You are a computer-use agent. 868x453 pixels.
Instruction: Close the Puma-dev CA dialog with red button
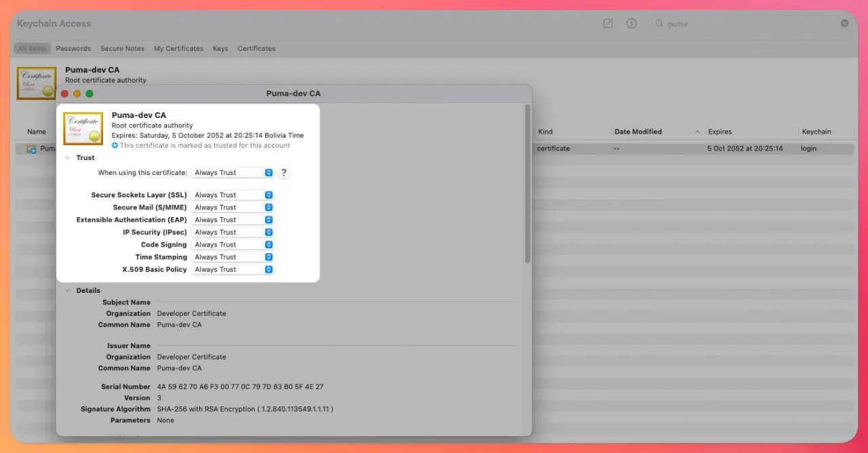65,94
